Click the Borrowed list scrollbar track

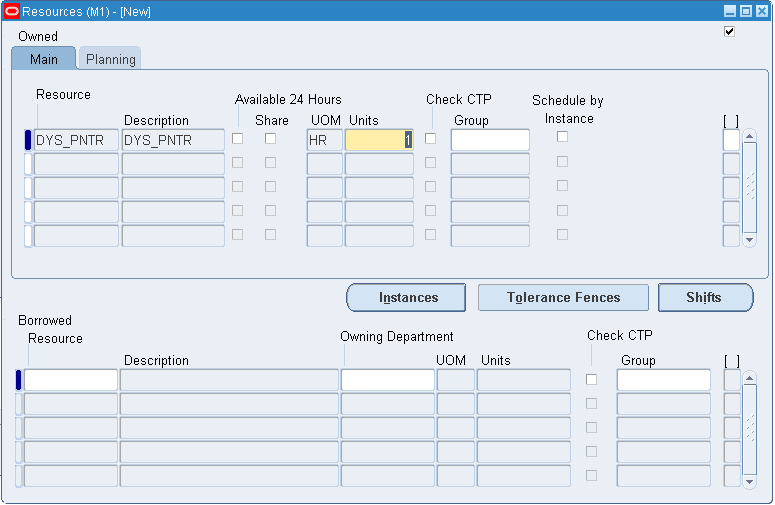tap(749, 430)
